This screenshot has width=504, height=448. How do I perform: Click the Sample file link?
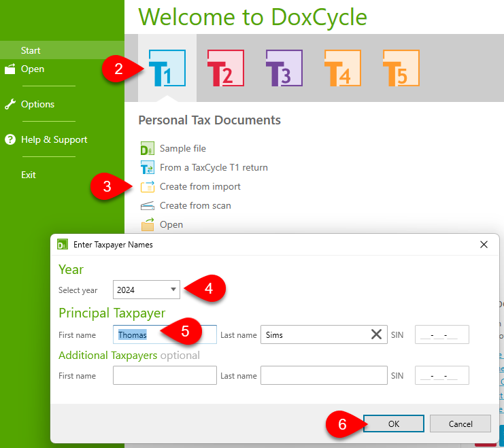(182, 148)
